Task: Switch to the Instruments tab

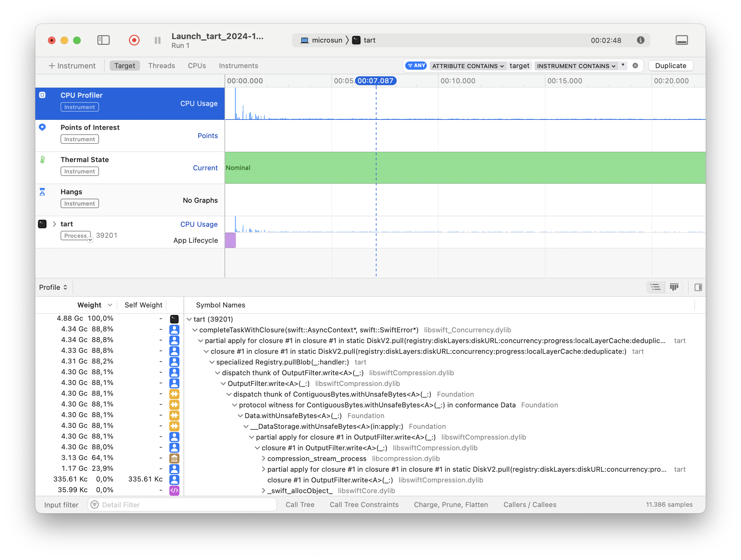Action: click(238, 66)
